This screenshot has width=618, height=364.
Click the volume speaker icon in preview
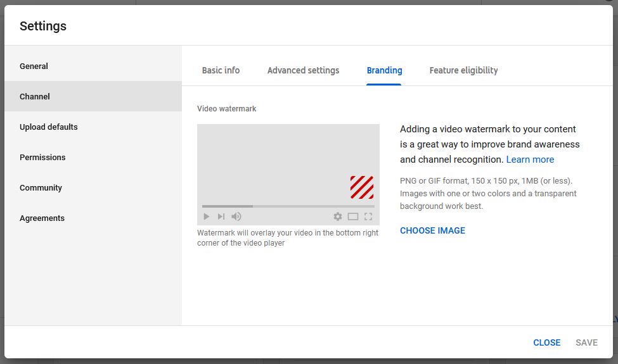236,217
